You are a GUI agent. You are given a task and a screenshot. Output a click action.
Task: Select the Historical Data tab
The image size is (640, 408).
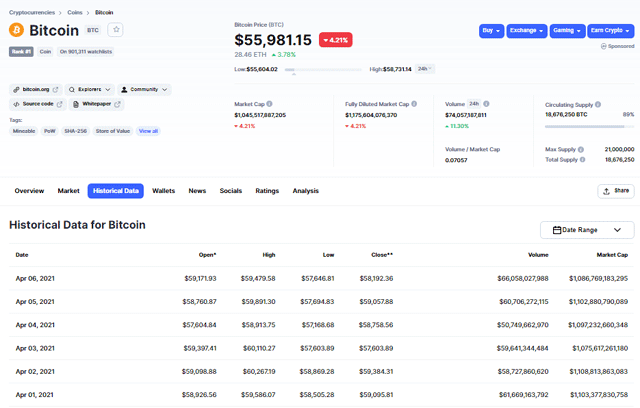[x=116, y=191]
